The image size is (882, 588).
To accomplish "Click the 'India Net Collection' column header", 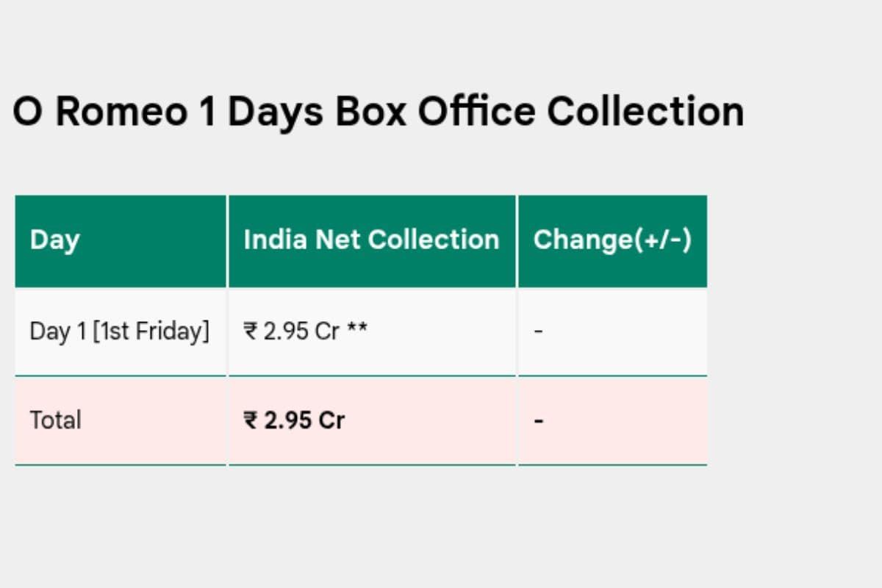I will 371,240.
